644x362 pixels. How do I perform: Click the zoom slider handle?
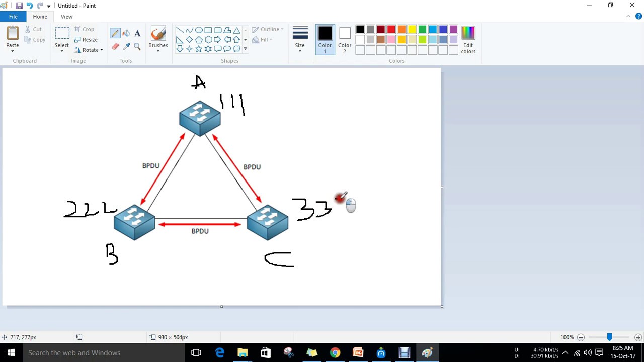point(609,337)
